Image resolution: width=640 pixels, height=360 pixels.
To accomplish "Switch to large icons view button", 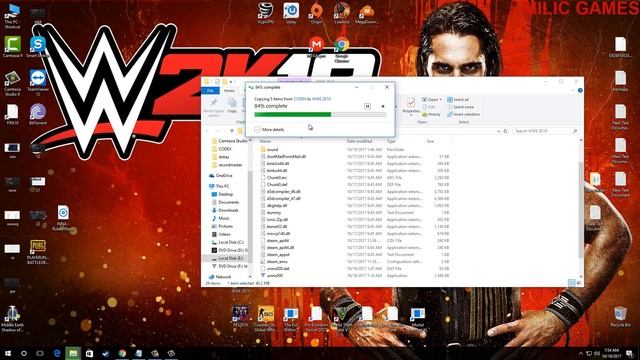I will [579, 283].
